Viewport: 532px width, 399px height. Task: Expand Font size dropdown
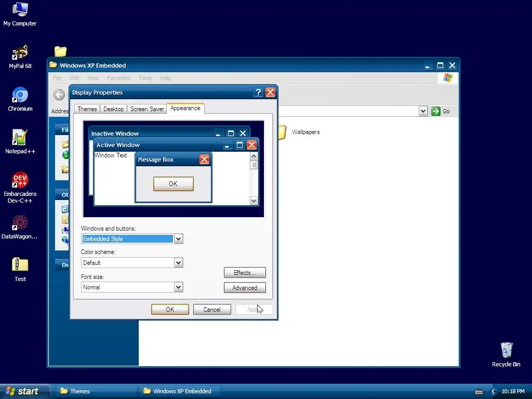(x=179, y=287)
